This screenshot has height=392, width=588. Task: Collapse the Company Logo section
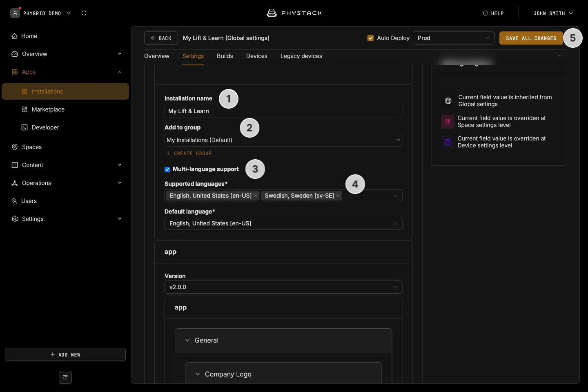pos(198,374)
